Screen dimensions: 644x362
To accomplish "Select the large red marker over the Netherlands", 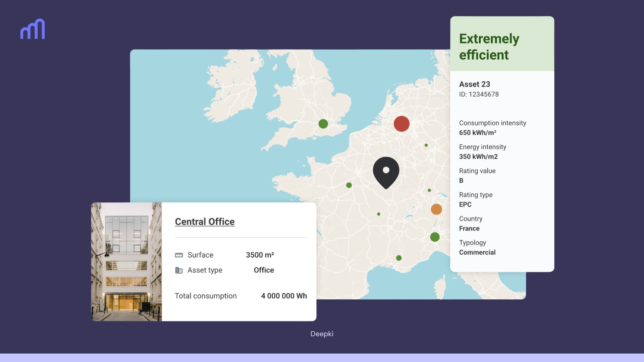I will coord(401,124).
